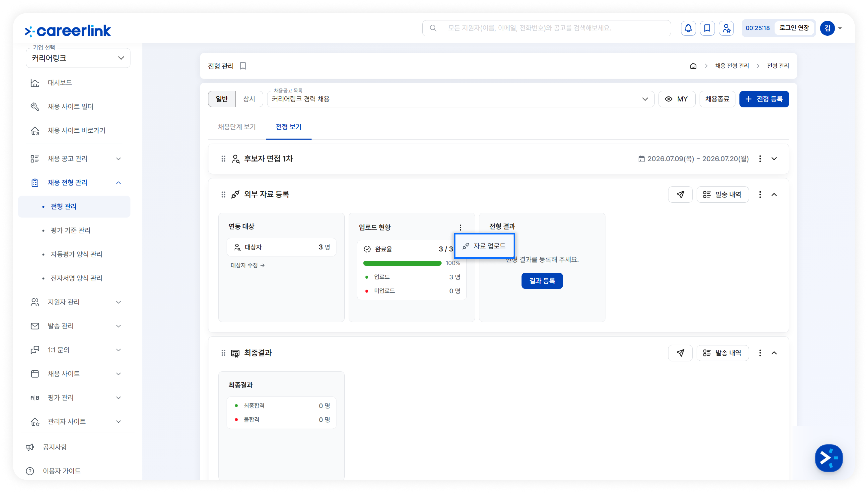Image resolution: width=868 pixels, height=493 pixels.
Task: Switch to 전형 보기 tab
Action: 288,127
